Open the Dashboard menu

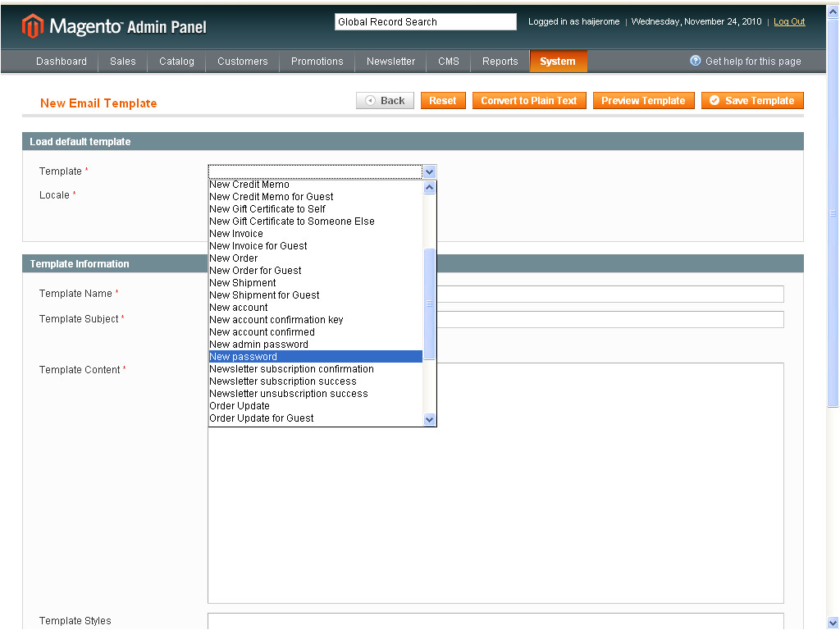[x=61, y=61]
